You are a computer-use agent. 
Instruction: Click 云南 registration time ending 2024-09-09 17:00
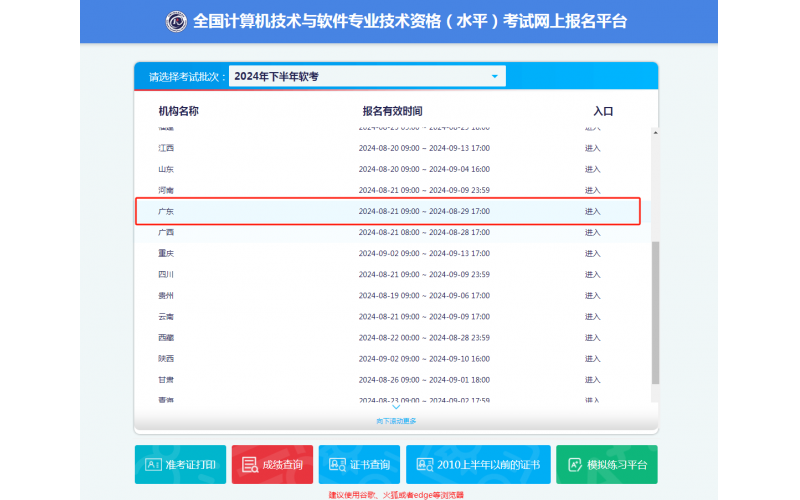pos(424,317)
